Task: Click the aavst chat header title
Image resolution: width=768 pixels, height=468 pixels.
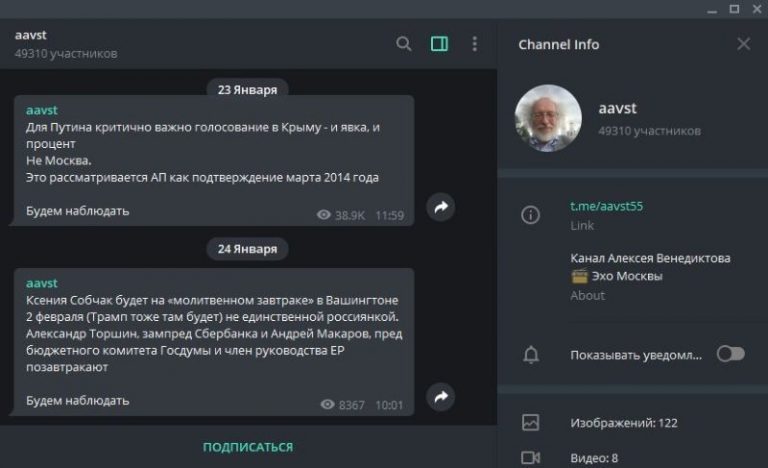Action: [x=30, y=35]
